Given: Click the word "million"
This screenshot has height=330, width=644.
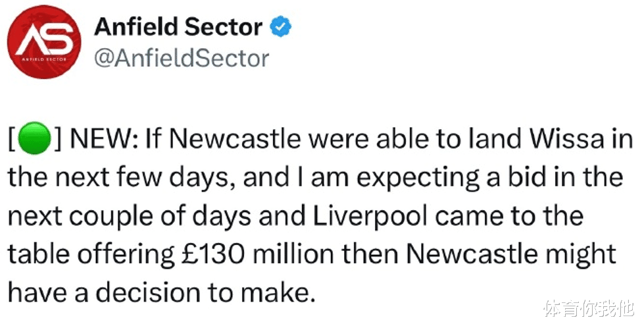Looking at the screenshot, I should tap(293, 255).
